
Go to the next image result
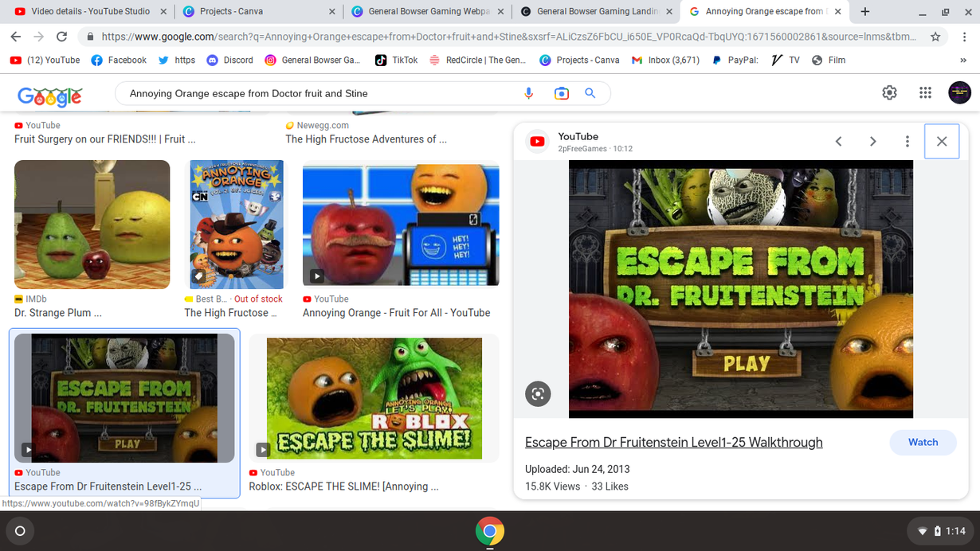pyautogui.click(x=872, y=142)
